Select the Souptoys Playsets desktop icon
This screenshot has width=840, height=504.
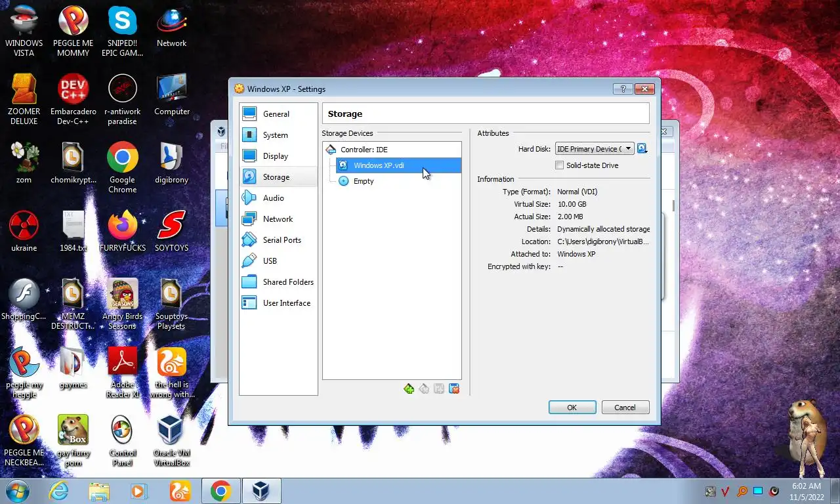[x=171, y=304]
